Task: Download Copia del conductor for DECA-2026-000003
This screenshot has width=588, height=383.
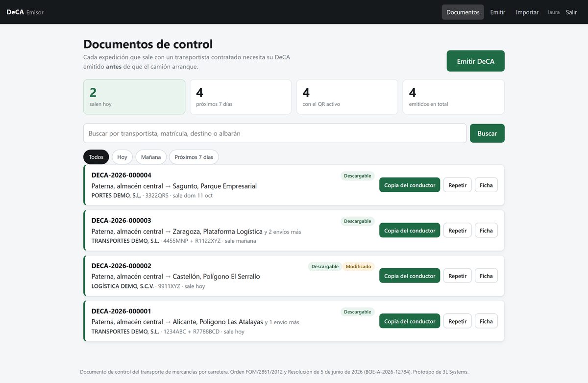Action: [x=410, y=230]
